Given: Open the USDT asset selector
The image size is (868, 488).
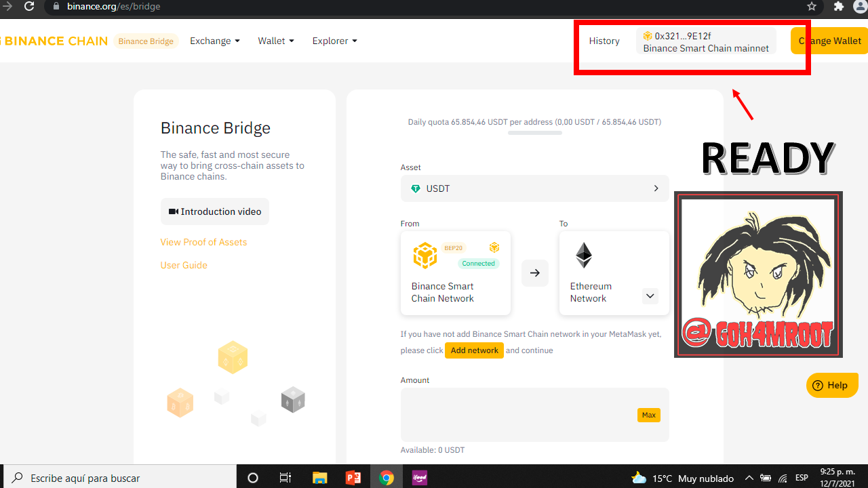Looking at the screenshot, I should pos(535,188).
